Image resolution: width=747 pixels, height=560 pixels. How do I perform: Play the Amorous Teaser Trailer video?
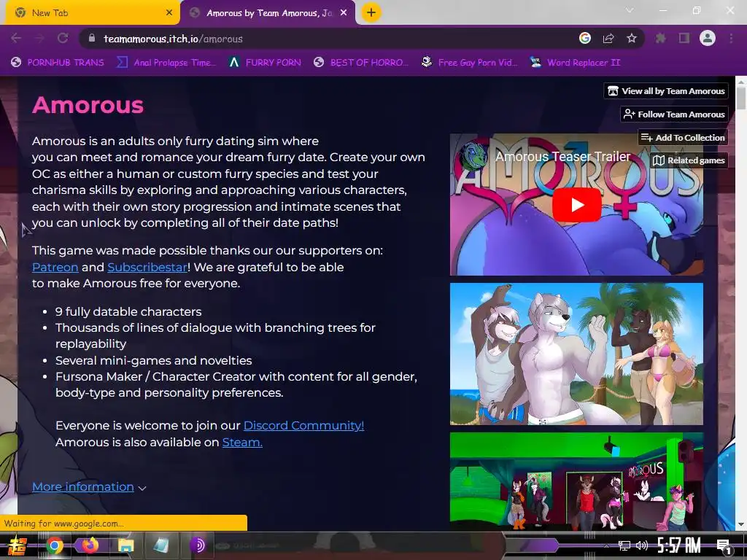click(x=576, y=205)
